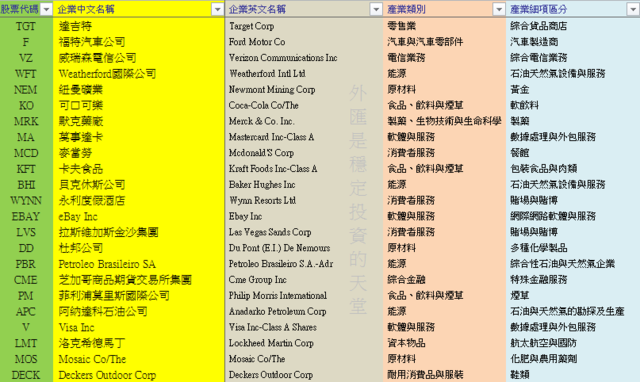Select the 福特汽車公司 cell
The width and height of the screenshot is (640, 382).
point(139,42)
